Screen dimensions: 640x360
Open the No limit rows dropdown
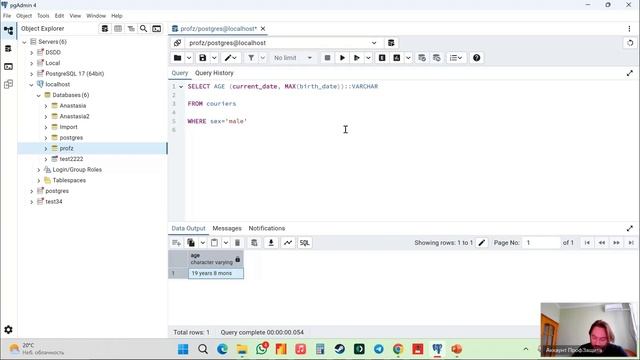tap(293, 58)
